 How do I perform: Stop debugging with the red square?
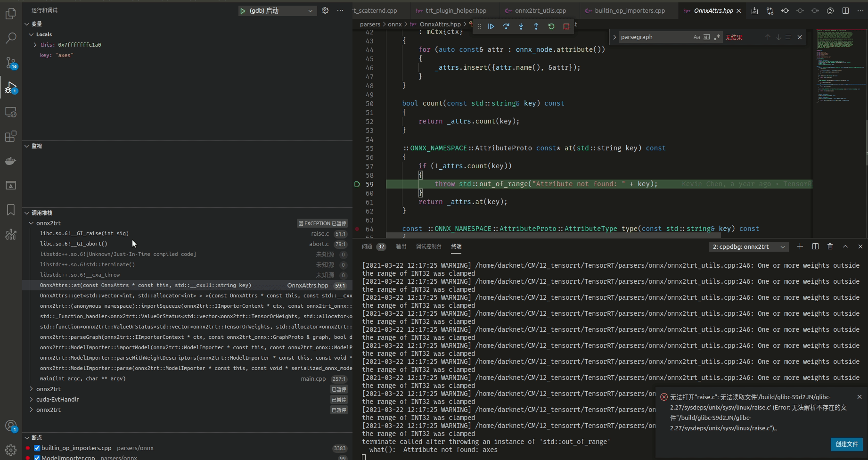pyautogui.click(x=566, y=26)
